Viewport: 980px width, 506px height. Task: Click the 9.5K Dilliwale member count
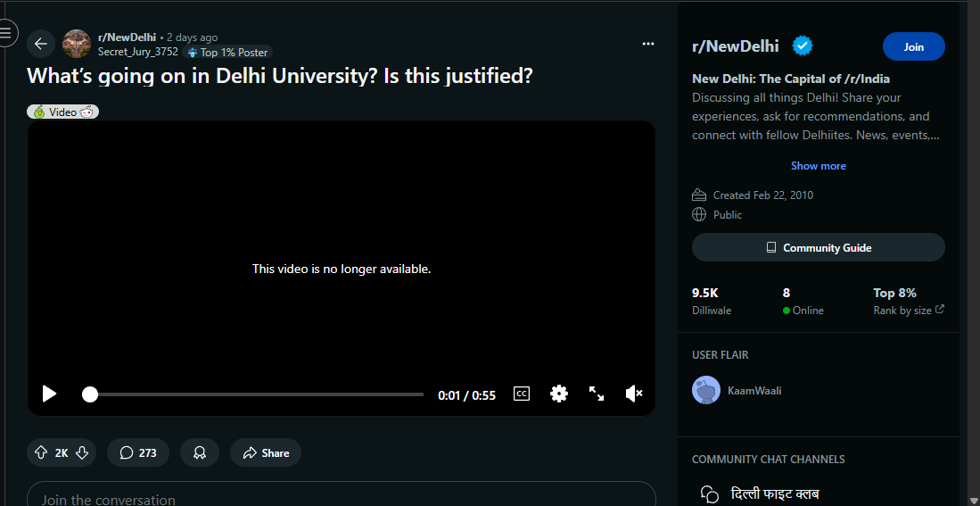point(712,301)
